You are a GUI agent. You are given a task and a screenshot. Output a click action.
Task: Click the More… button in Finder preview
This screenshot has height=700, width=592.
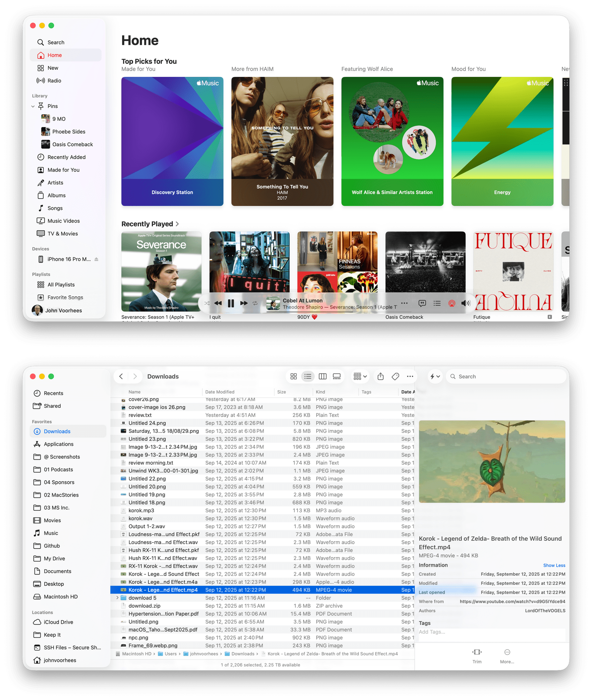(507, 656)
